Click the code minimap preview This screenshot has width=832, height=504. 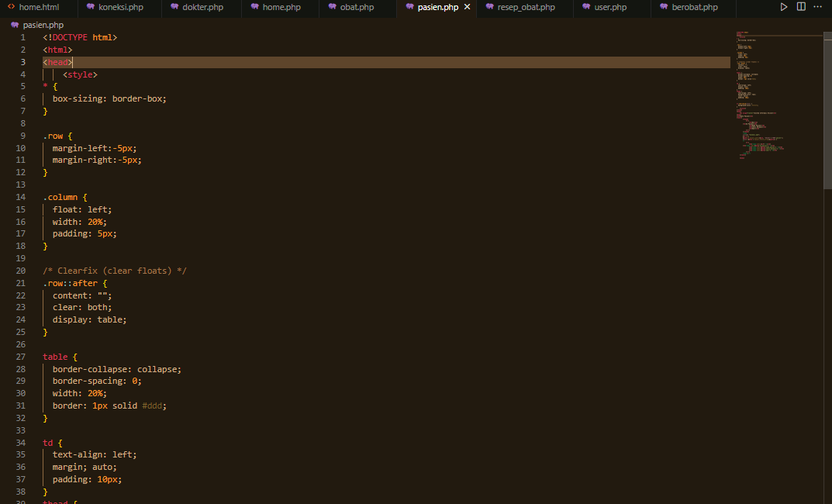click(779, 95)
